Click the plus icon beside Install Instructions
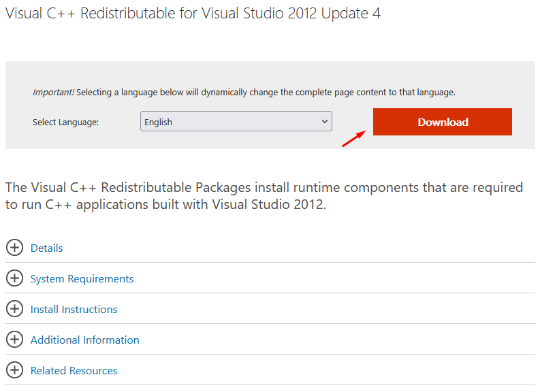This screenshot has height=392, width=540. (x=14, y=309)
